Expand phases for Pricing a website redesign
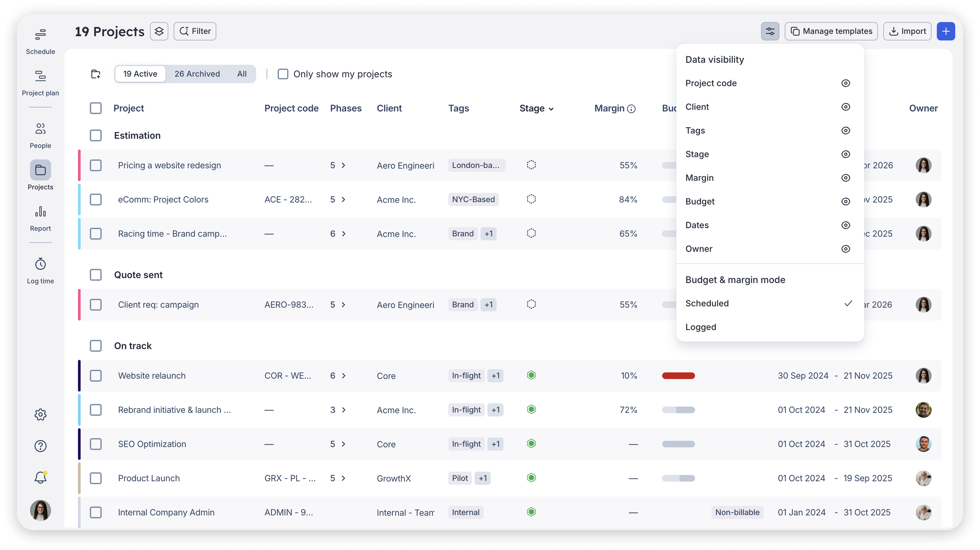Viewport: 980px width, 550px height. [x=344, y=165]
